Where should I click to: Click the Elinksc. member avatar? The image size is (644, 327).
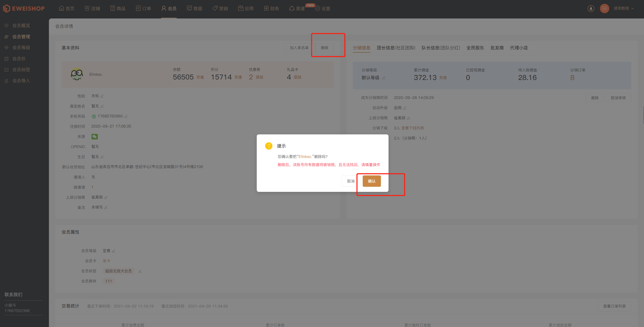coord(77,74)
